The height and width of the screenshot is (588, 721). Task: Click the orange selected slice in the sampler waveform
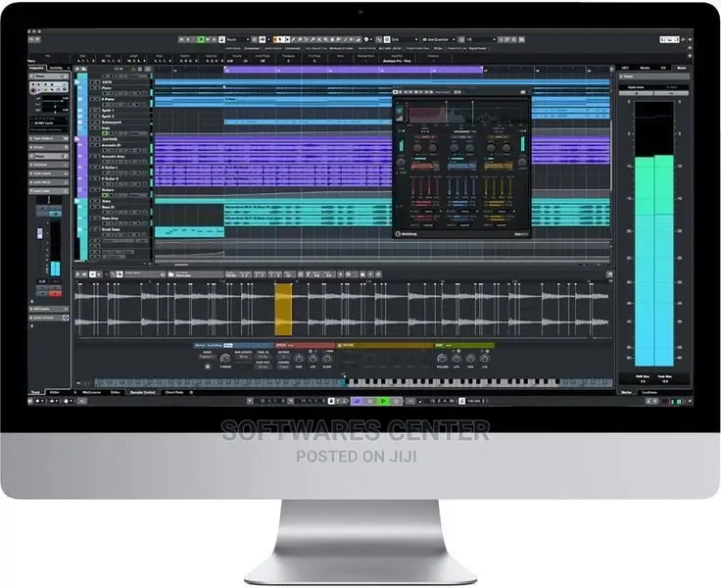[283, 310]
